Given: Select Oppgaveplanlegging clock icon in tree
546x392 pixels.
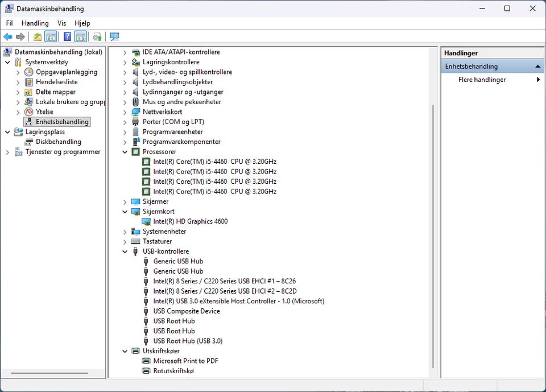Looking at the screenshot, I should (29, 72).
